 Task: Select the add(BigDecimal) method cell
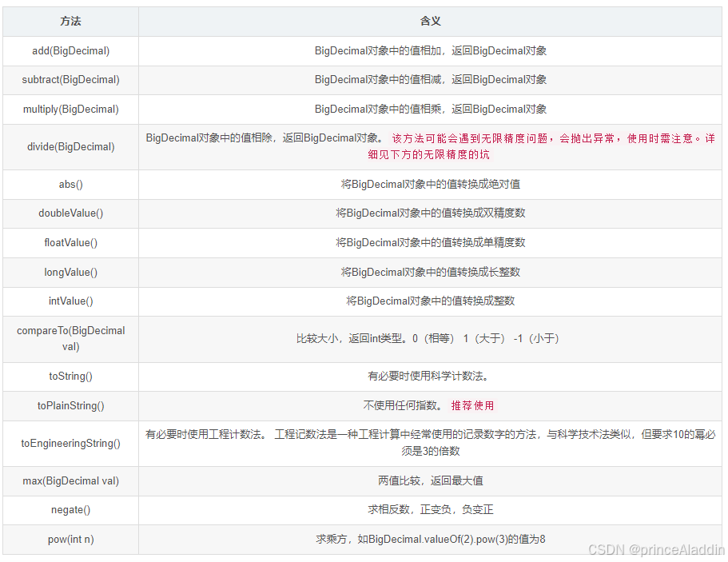(70, 51)
